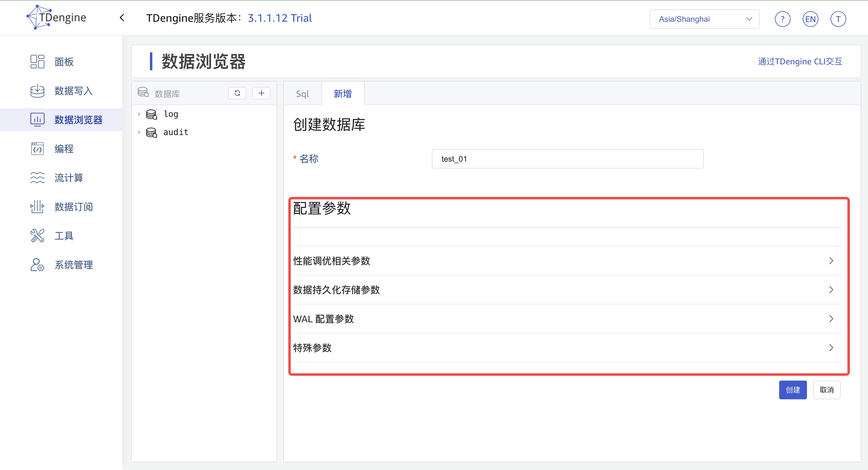Screen dimensions: 868x470
Task: Switch to the Sql tab
Action: pos(302,94)
